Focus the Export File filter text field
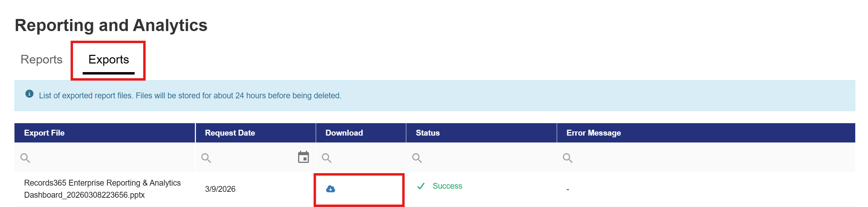 (110, 158)
